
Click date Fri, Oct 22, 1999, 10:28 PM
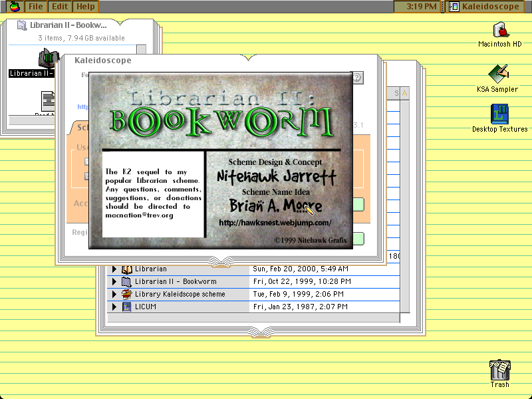pyautogui.click(x=302, y=281)
